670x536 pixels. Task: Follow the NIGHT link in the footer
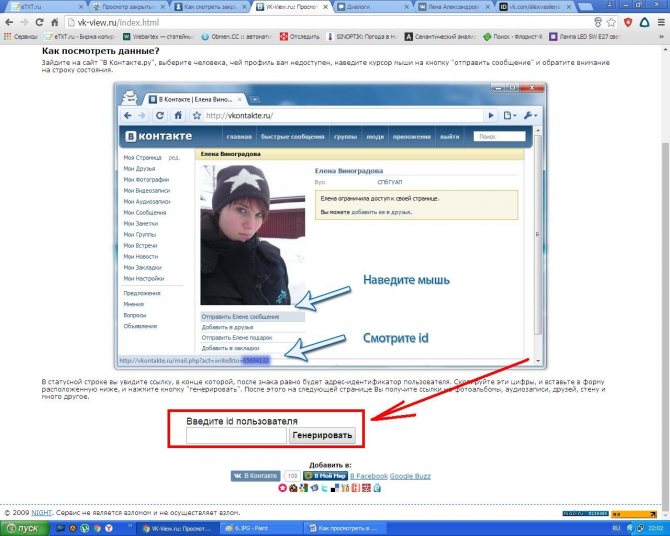click(x=41, y=512)
